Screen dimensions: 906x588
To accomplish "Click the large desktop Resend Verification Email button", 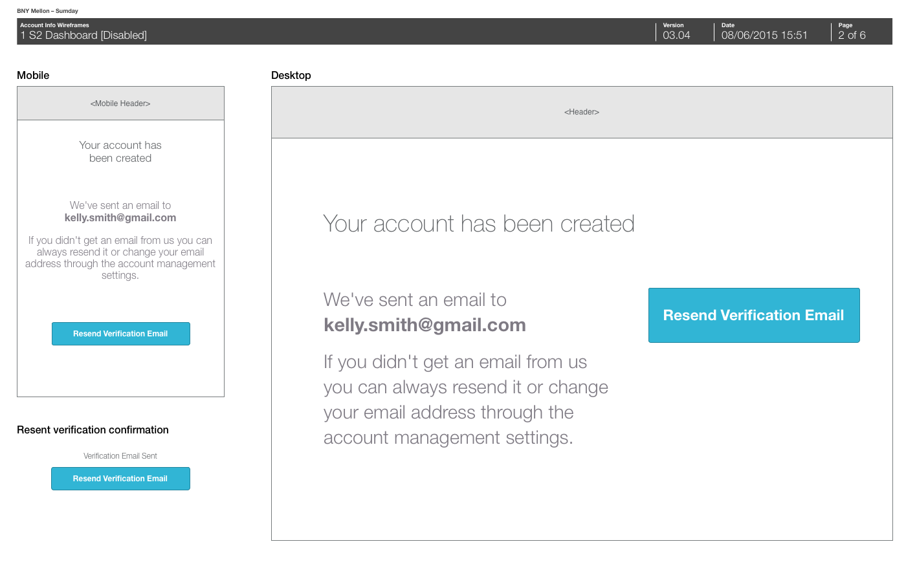I will coord(754,315).
